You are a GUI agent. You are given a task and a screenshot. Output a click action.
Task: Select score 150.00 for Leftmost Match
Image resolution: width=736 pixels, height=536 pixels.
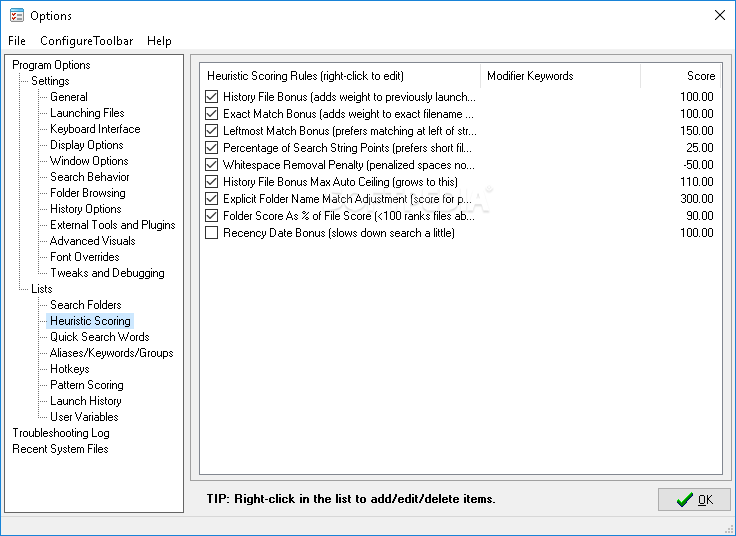tap(697, 130)
